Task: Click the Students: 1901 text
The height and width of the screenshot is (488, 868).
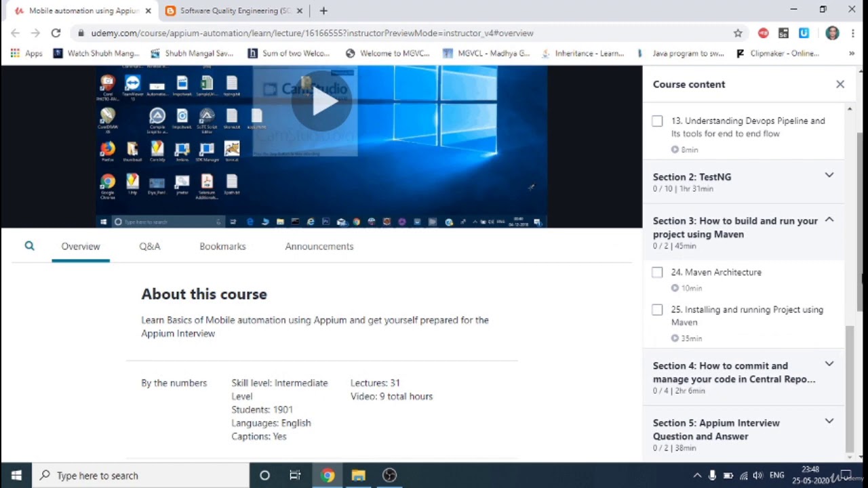Action: coord(262,409)
